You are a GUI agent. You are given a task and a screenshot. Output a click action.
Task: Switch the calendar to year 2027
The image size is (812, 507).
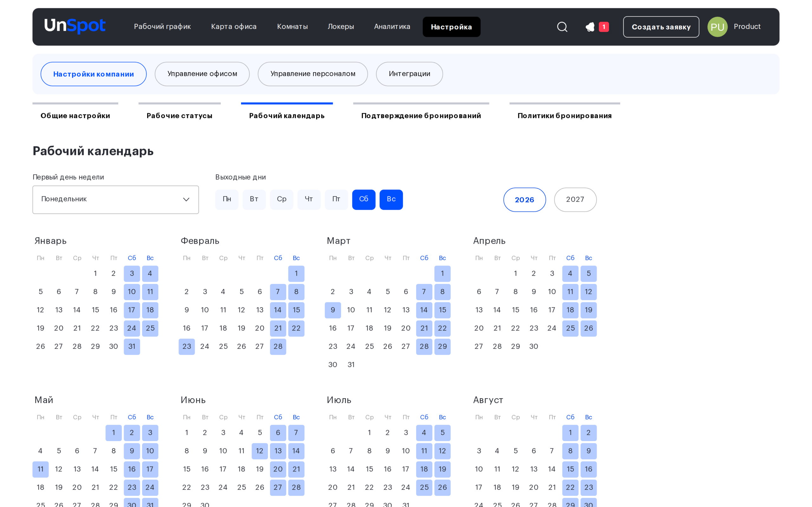(x=575, y=200)
